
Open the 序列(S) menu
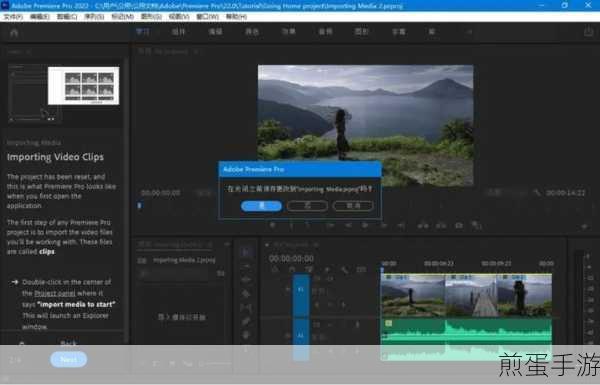[95, 17]
